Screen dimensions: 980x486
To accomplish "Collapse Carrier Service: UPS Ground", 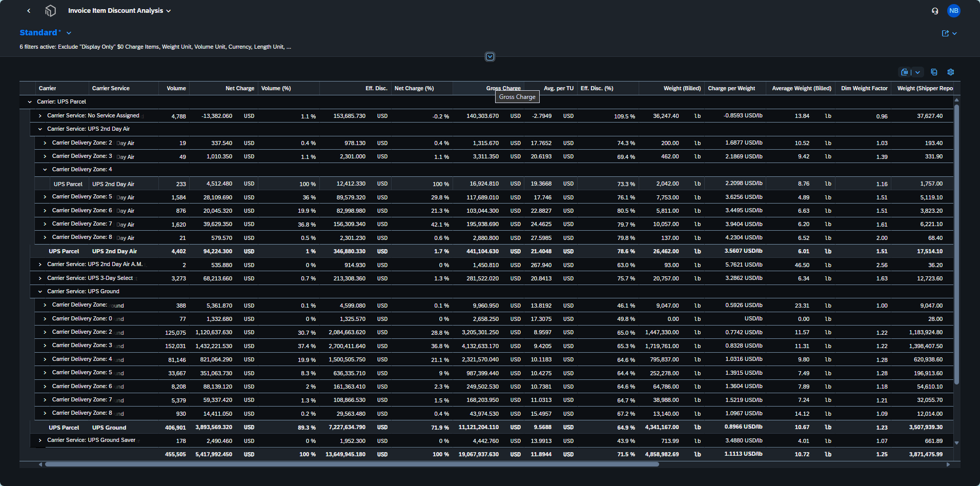I will click(40, 292).
